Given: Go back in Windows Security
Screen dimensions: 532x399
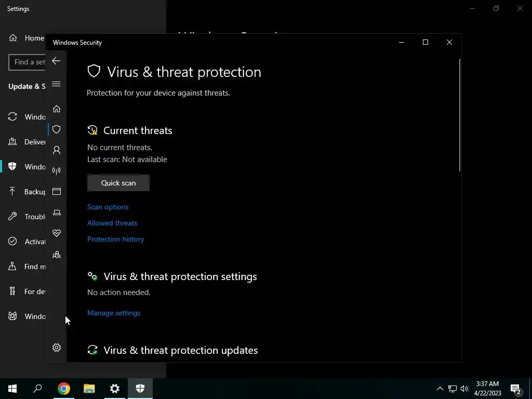Looking at the screenshot, I should (x=56, y=61).
